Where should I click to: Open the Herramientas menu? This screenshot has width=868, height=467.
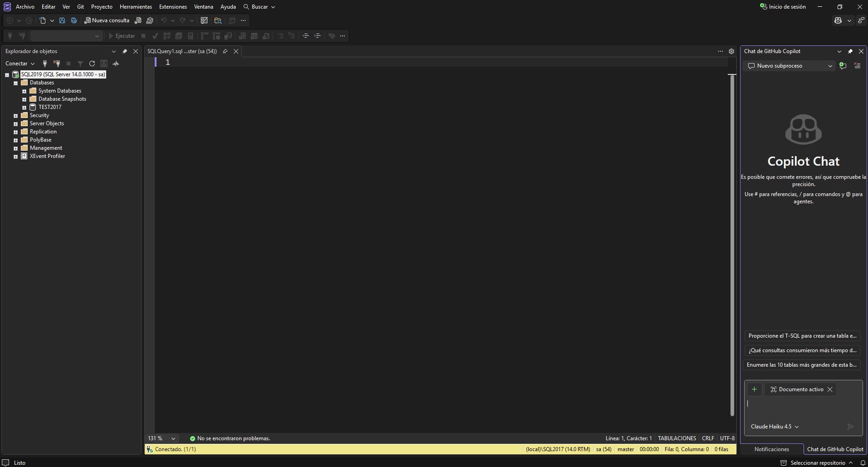136,7
